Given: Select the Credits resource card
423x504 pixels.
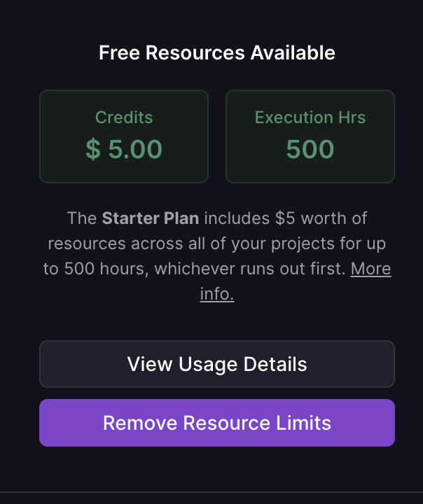Looking at the screenshot, I should (x=124, y=136).
